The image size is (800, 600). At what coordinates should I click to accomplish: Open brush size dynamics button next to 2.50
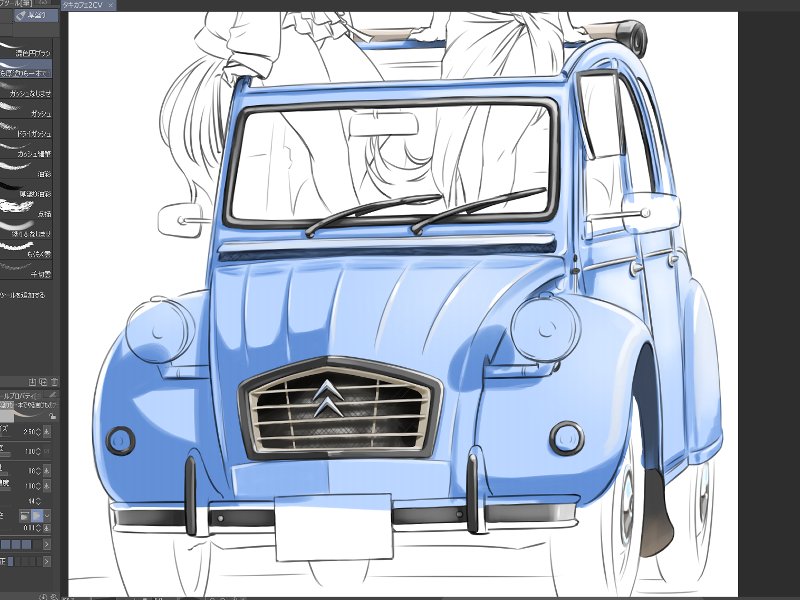47,432
